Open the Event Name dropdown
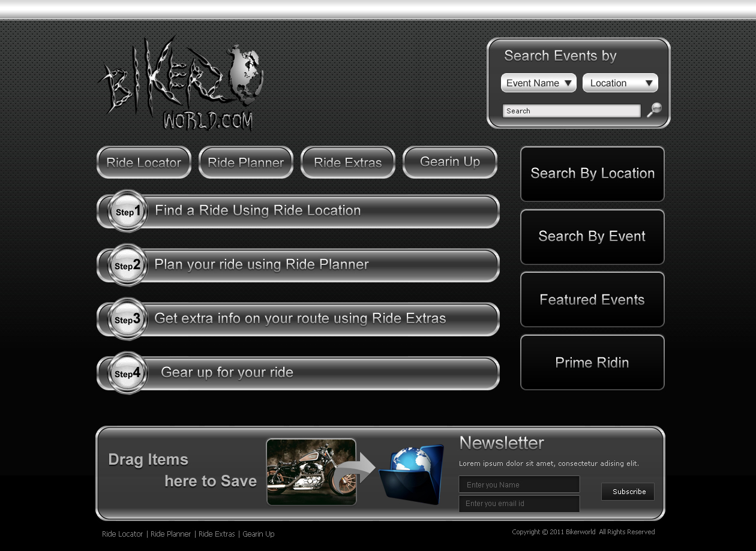Screen dimensions: 756x551 (538, 83)
